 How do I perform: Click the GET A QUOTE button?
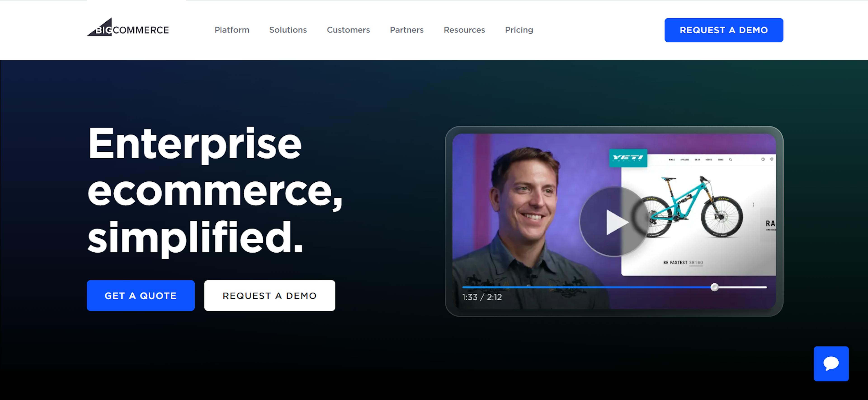141,295
